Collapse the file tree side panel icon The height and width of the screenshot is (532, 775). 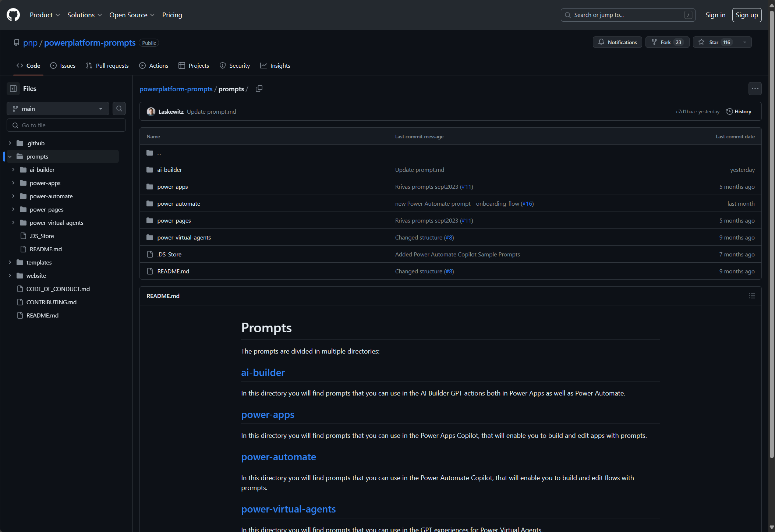pyautogui.click(x=13, y=89)
